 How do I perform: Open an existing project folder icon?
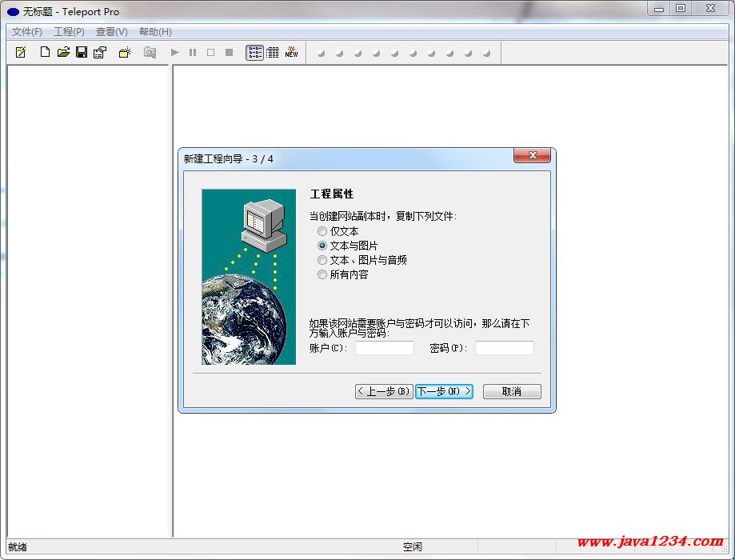coord(63,52)
